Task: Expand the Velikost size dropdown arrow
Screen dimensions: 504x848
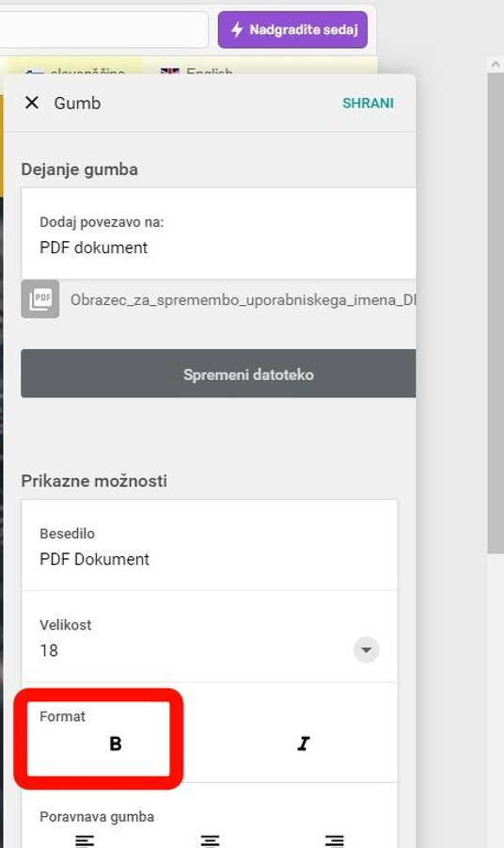Action: point(367,649)
